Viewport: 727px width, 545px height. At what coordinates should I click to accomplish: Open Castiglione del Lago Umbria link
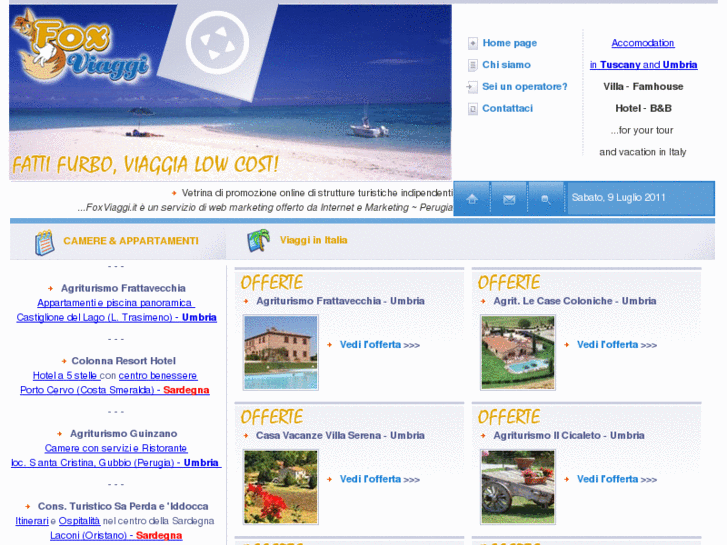[x=116, y=317]
